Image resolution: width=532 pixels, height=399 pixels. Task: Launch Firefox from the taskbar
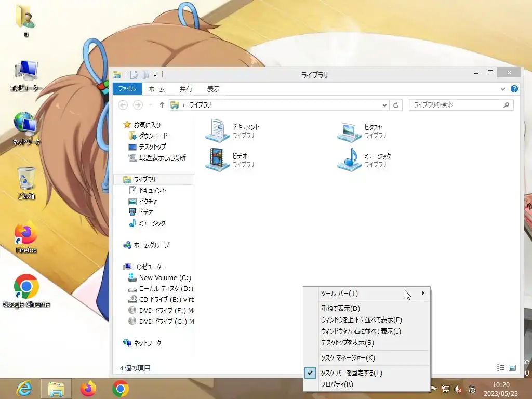pos(88,389)
